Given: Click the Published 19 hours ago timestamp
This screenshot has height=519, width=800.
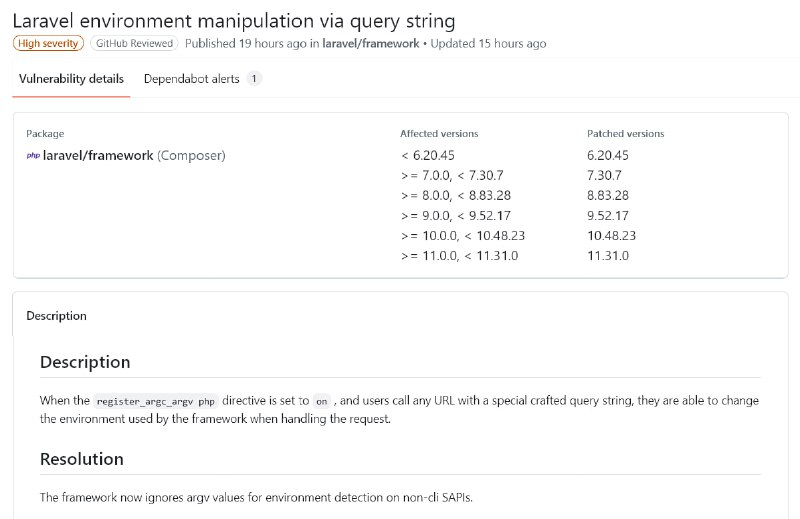Looking at the screenshot, I should [246, 43].
